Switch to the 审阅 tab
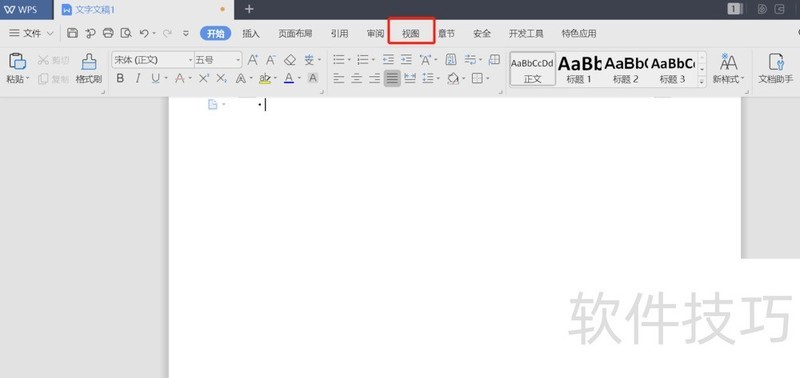Image resolution: width=800 pixels, height=378 pixels. [375, 34]
